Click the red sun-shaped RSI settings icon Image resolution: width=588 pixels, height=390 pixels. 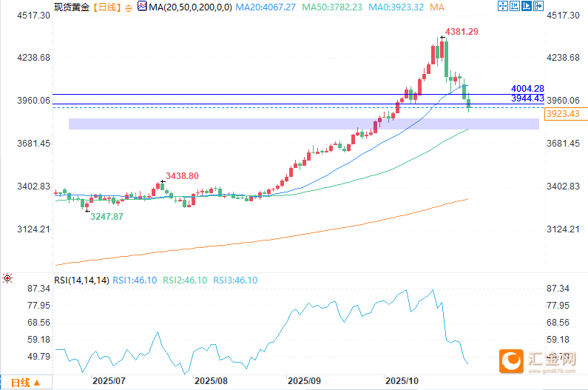(x=7, y=278)
